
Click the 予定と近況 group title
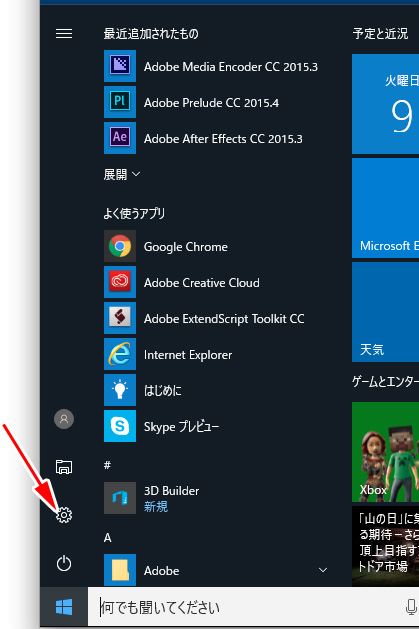380,34
